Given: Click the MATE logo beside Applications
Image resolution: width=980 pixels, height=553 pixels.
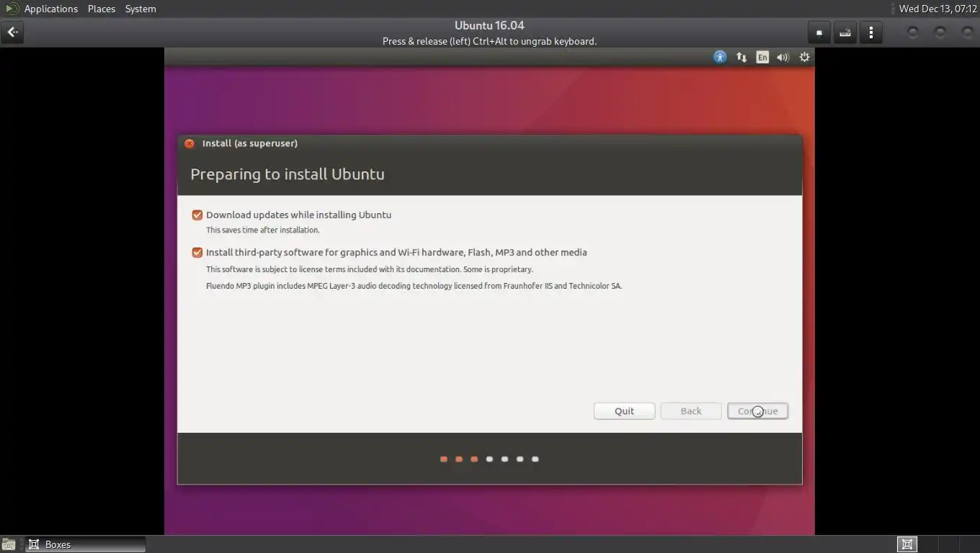Looking at the screenshot, I should coord(12,9).
